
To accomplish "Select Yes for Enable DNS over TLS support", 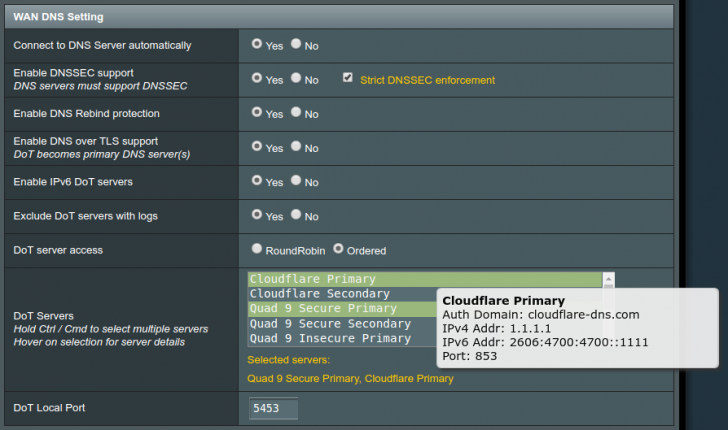I will (257, 146).
